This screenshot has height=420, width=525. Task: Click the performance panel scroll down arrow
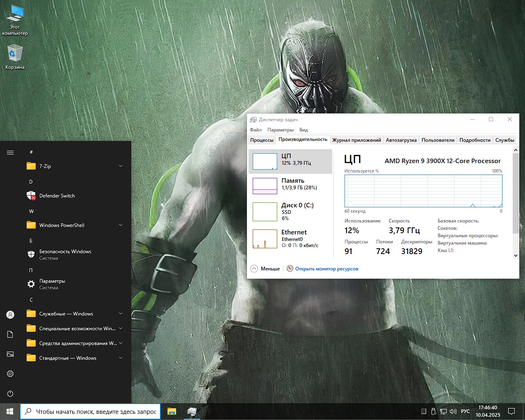516,255
